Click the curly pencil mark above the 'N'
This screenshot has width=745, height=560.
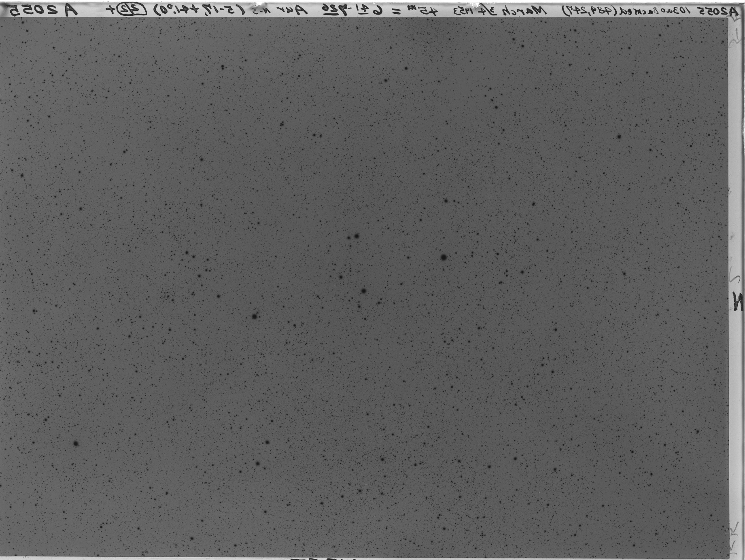(x=735, y=276)
